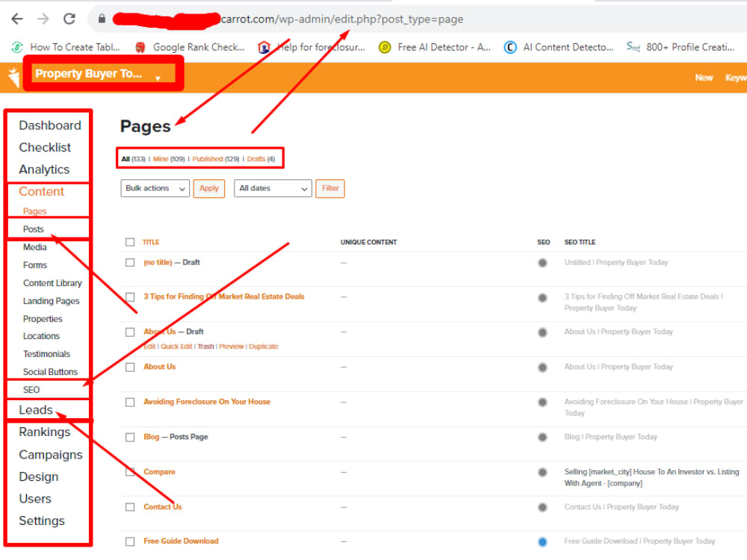Viewport: 747px width, 560px height.
Task: Reload the page with refresh icon
Action: (69, 19)
